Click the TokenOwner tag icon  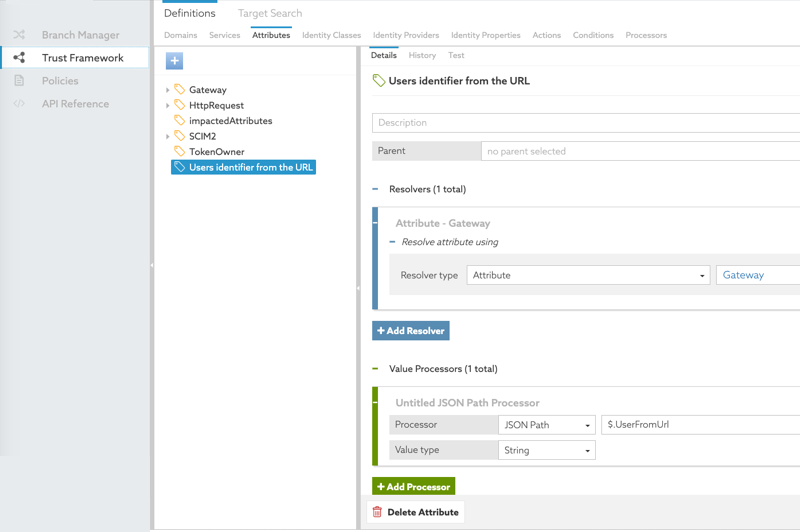(x=179, y=151)
